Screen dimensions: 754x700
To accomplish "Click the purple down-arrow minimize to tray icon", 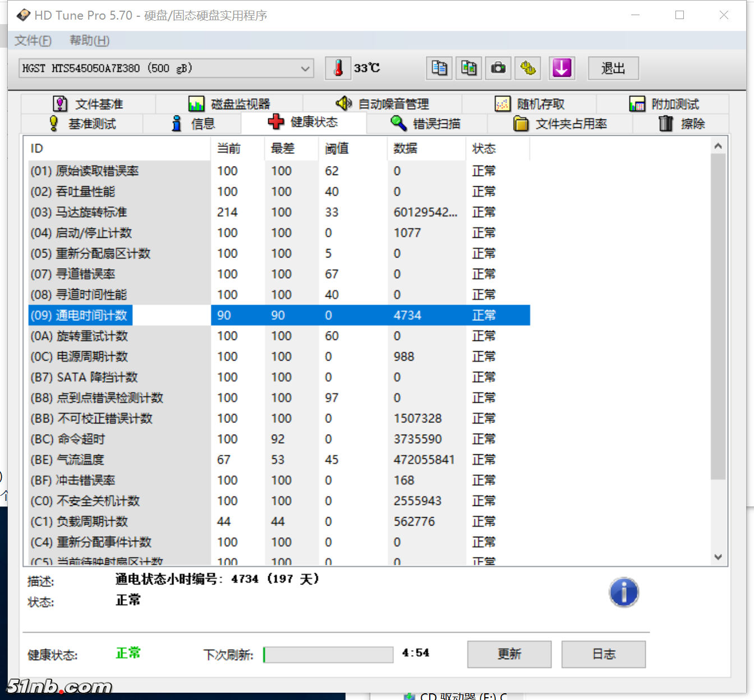I will coord(562,68).
